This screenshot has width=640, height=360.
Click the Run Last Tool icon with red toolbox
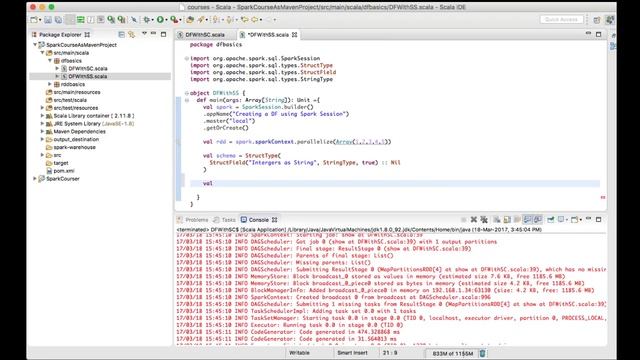click(x=174, y=19)
